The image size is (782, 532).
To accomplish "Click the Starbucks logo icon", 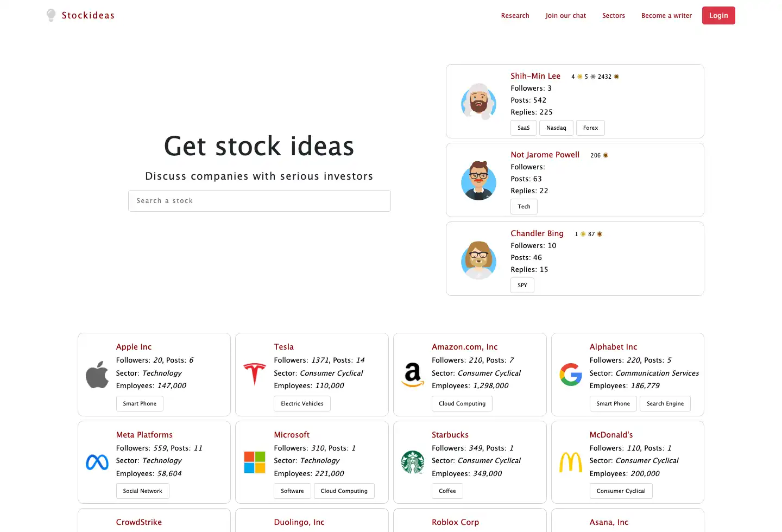I will 413,463.
